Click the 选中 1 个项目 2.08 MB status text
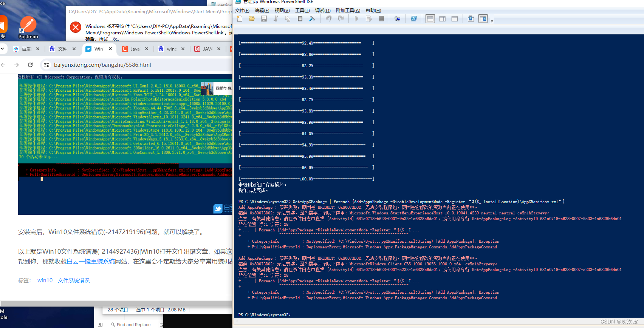This screenshot has width=644, height=328. 161,310
